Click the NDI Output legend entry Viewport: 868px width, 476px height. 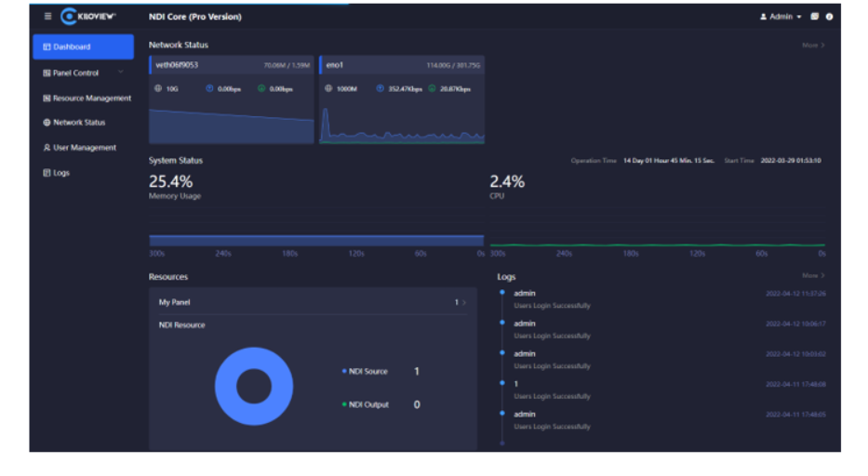(366, 404)
